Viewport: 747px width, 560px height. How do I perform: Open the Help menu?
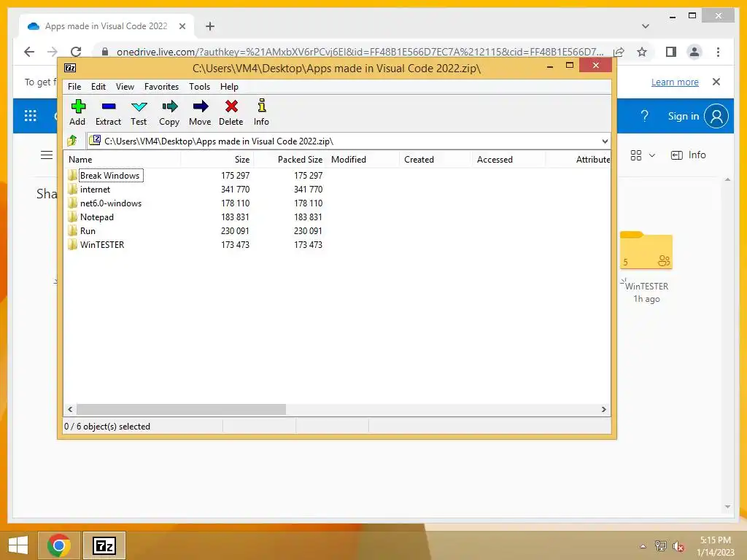point(229,87)
